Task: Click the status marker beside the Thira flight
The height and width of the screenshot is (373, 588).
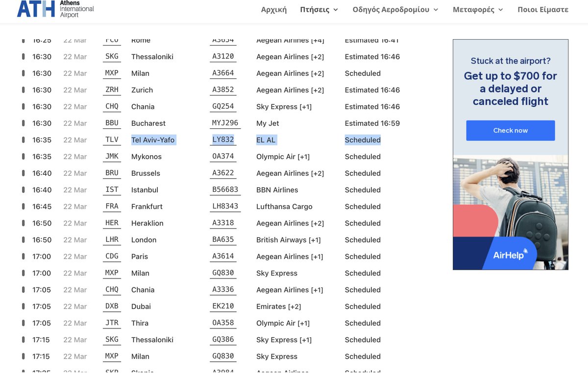Action: pos(23,323)
